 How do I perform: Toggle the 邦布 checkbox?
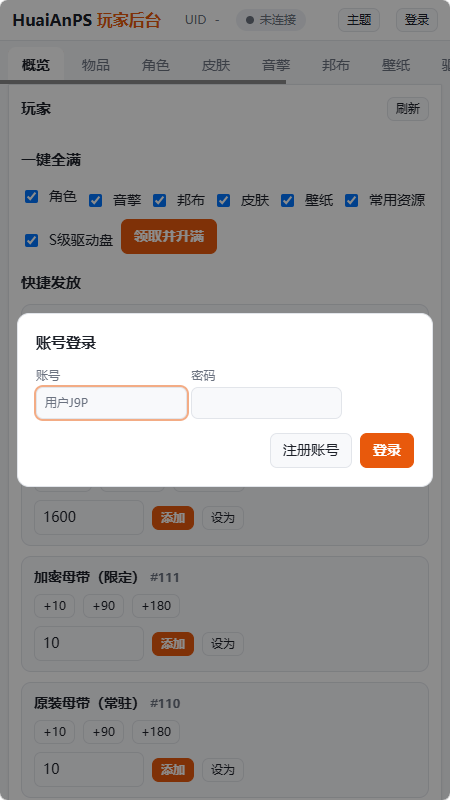[160, 201]
